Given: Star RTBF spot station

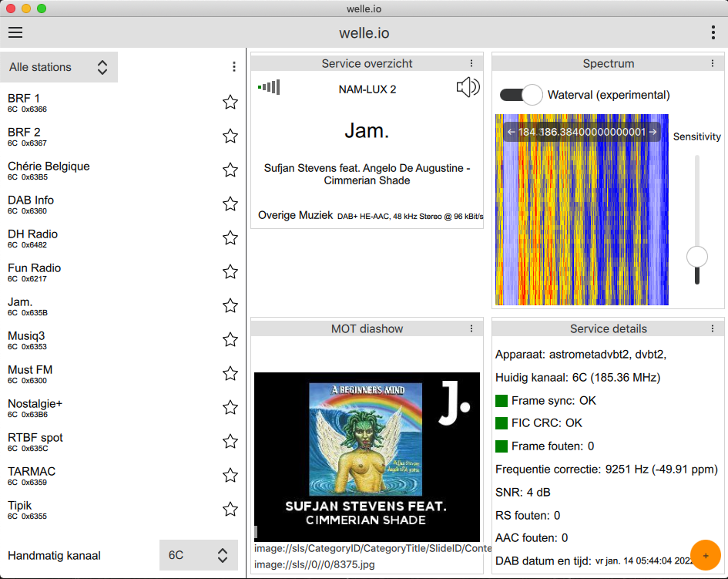Looking at the screenshot, I should click(x=230, y=442).
